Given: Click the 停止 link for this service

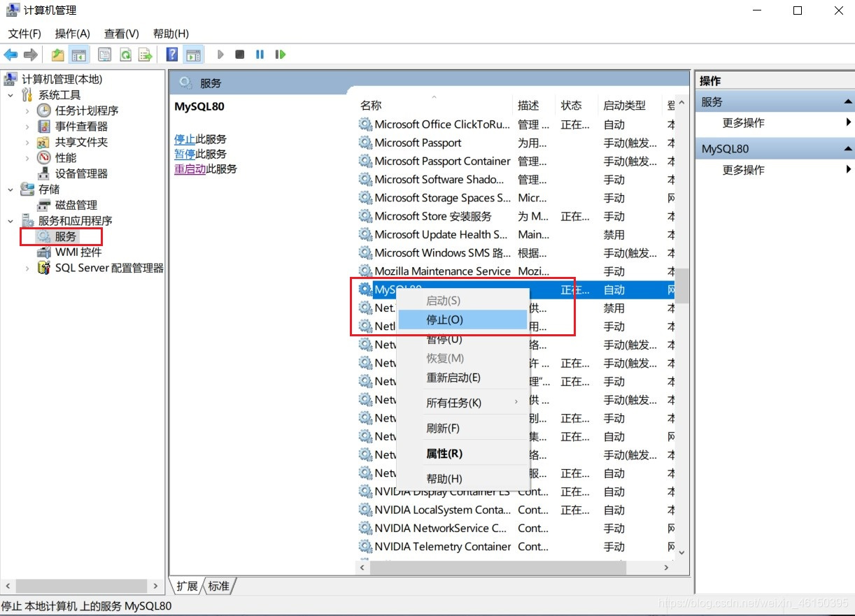Looking at the screenshot, I should click(x=185, y=139).
